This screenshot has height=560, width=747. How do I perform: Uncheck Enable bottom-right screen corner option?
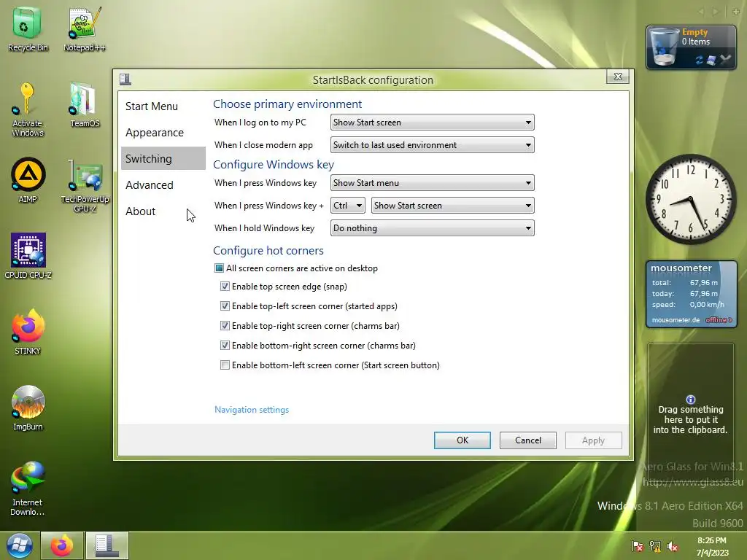coord(225,345)
